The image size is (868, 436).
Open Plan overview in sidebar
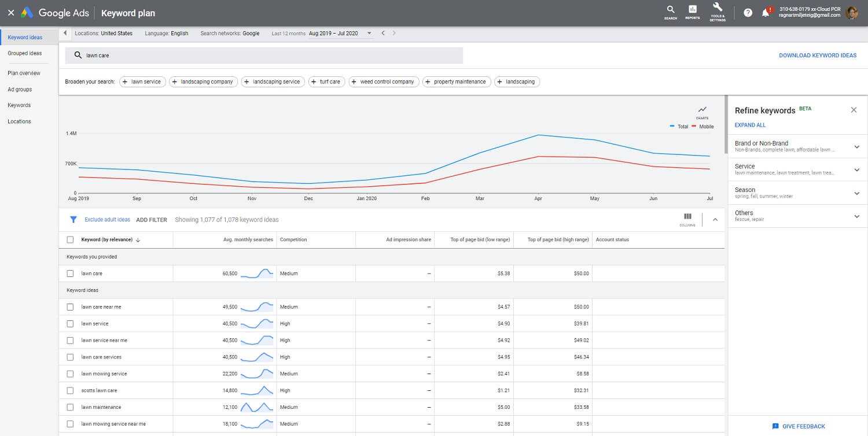tap(24, 73)
